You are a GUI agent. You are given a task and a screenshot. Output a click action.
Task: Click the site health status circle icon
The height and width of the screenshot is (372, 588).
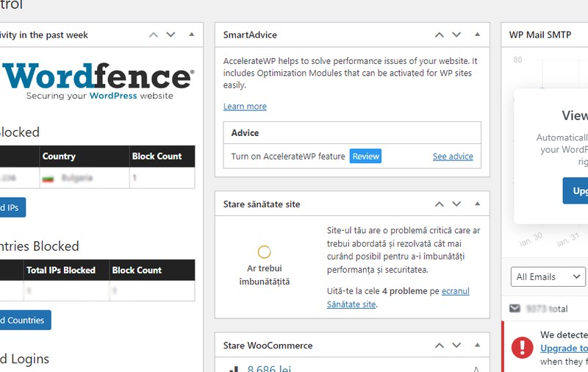tap(264, 252)
